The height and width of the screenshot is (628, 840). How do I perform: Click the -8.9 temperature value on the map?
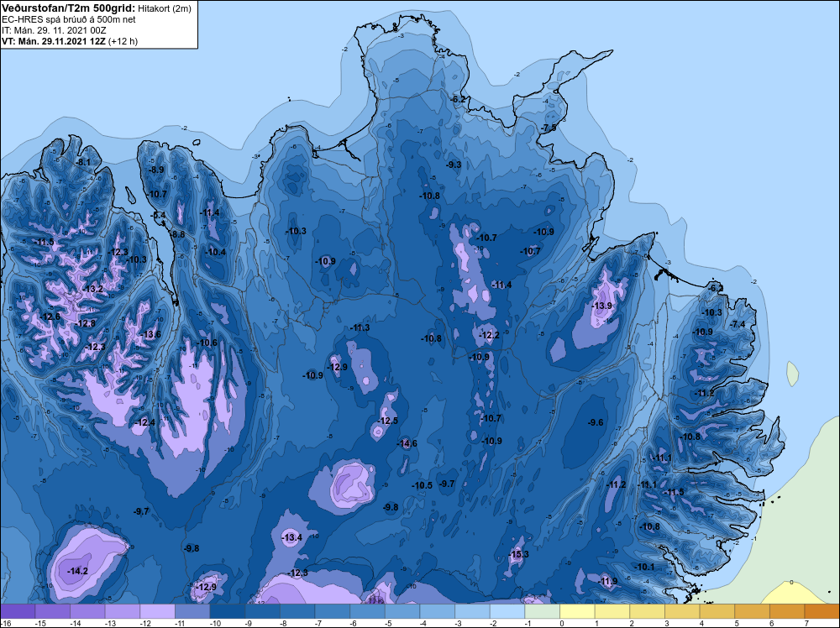point(157,170)
